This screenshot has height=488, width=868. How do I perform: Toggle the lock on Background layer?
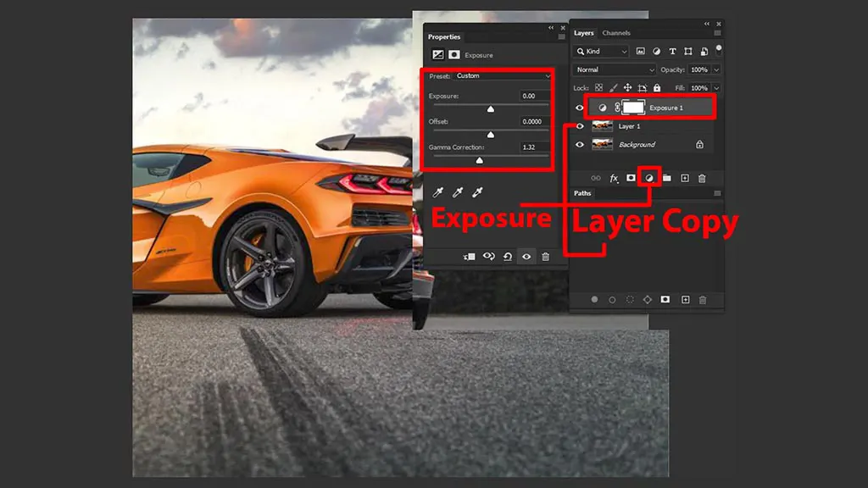tap(699, 144)
